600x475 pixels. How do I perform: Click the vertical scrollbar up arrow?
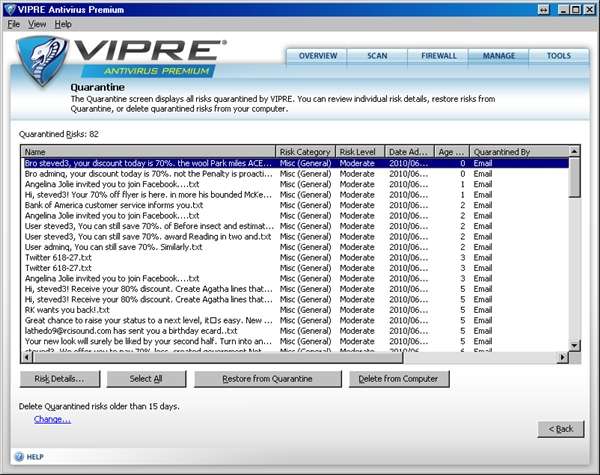click(x=574, y=152)
